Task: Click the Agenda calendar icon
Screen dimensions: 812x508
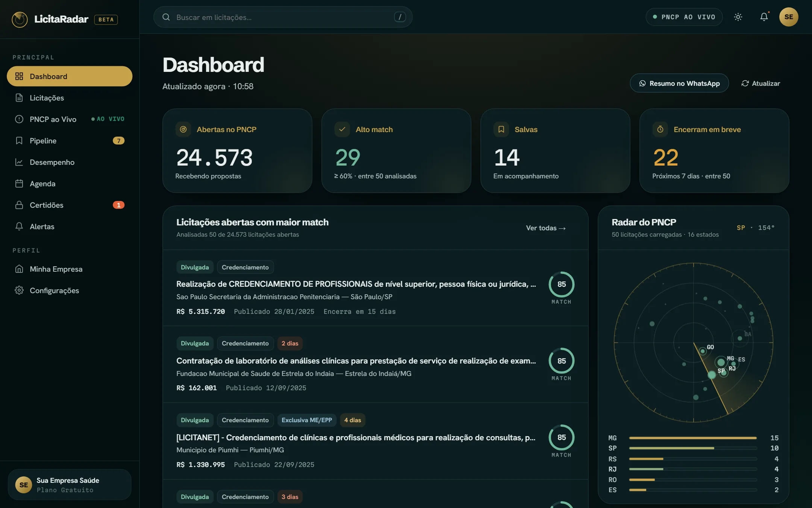Action: (x=19, y=184)
